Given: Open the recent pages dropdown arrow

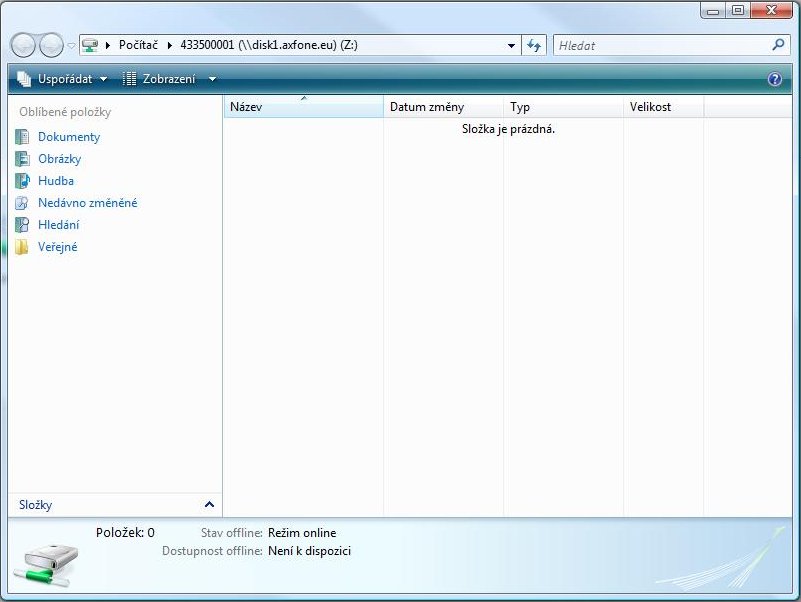Looking at the screenshot, I should click(x=71, y=46).
